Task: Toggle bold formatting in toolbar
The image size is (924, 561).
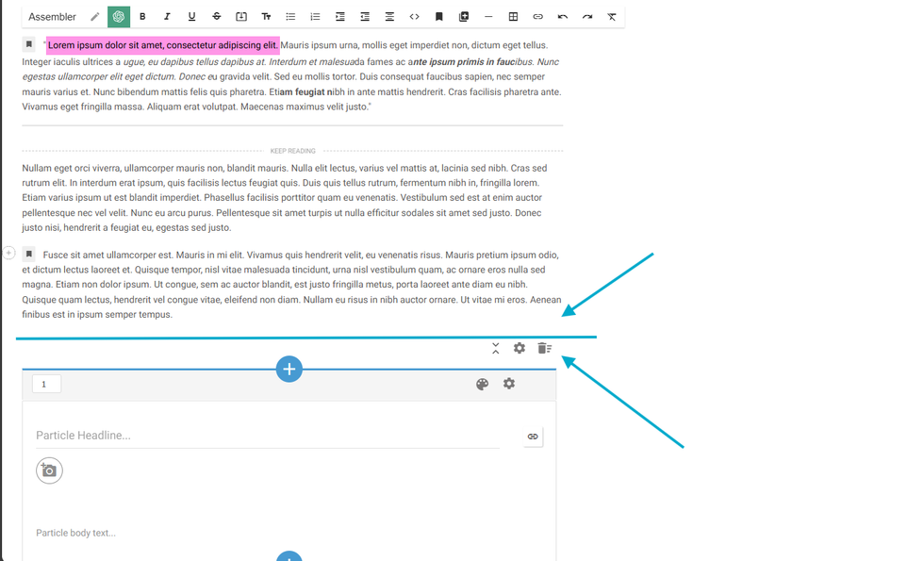Action: point(142,17)
